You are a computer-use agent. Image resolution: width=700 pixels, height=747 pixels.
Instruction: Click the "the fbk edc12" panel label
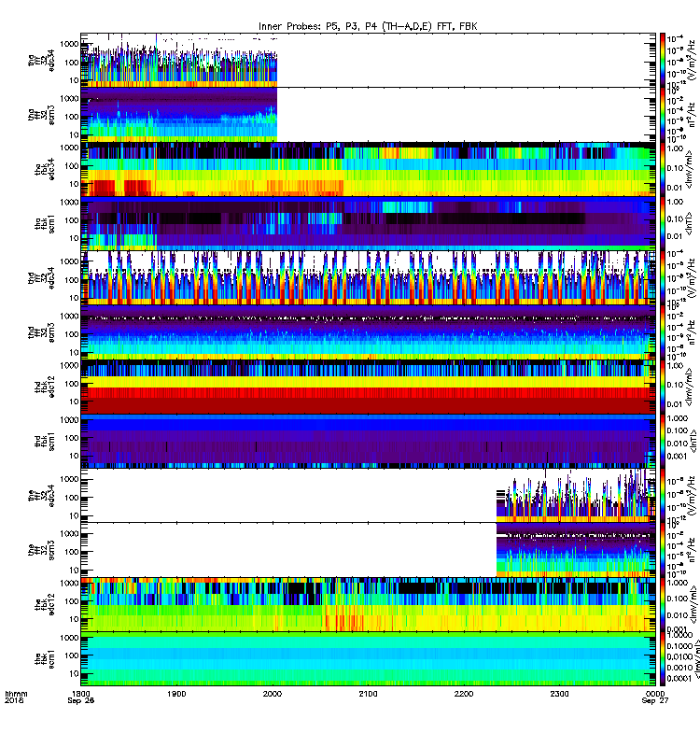point(45,604)
